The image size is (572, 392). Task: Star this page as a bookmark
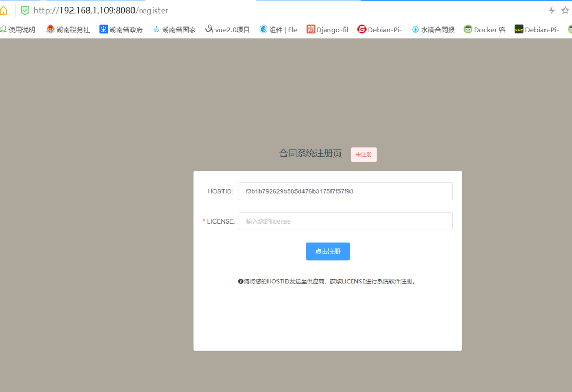tap(565, 10)
